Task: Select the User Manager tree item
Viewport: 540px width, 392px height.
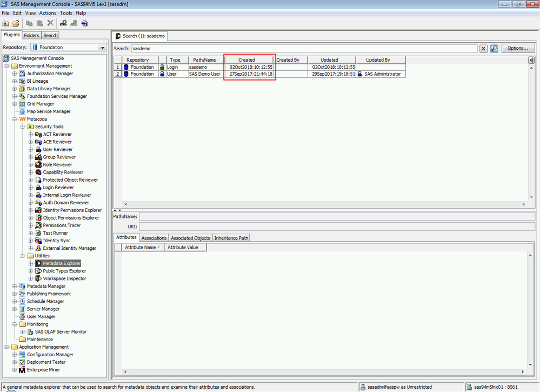Action: [41, 316]
